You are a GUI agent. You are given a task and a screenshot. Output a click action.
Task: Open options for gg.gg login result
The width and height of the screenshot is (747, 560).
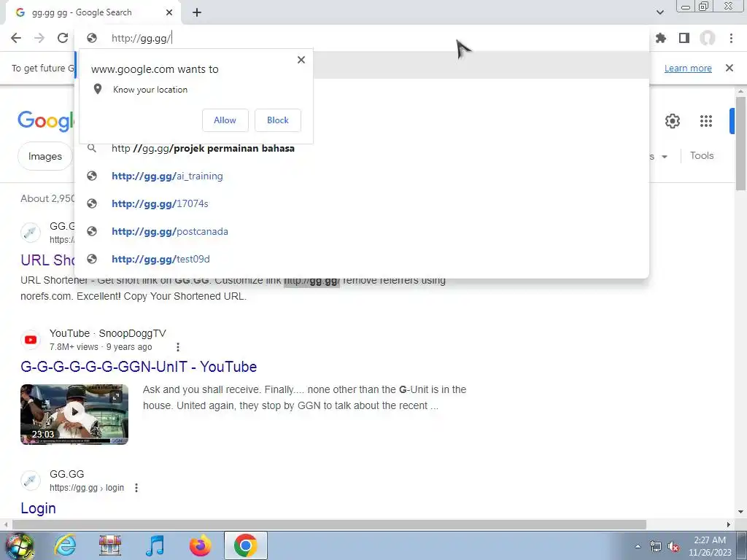point(136,488)
